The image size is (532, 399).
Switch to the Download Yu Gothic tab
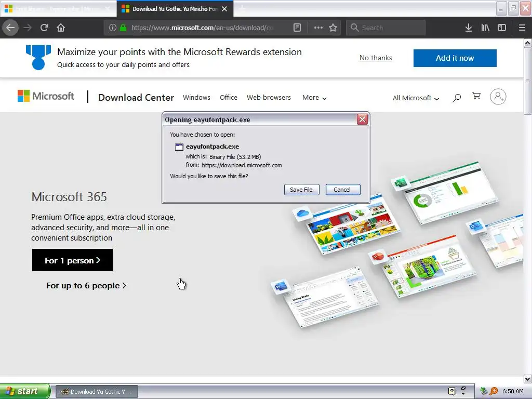pyautogui.click(x=175, y=9)
